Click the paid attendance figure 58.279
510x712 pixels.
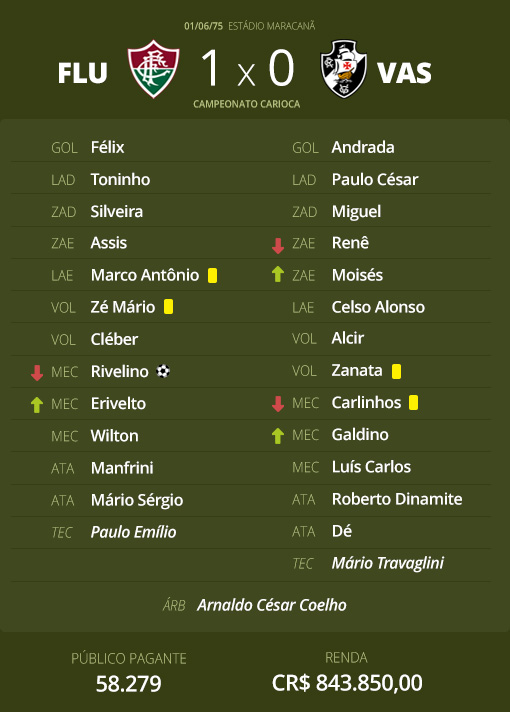point(129,684)
